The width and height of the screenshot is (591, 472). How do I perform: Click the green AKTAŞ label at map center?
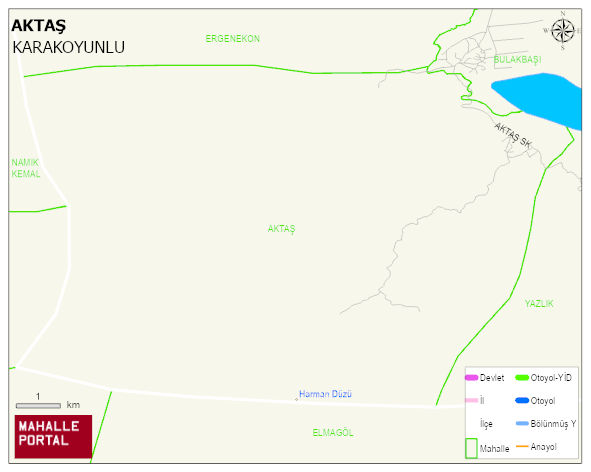pyautogui.click(x=282, y=229)
